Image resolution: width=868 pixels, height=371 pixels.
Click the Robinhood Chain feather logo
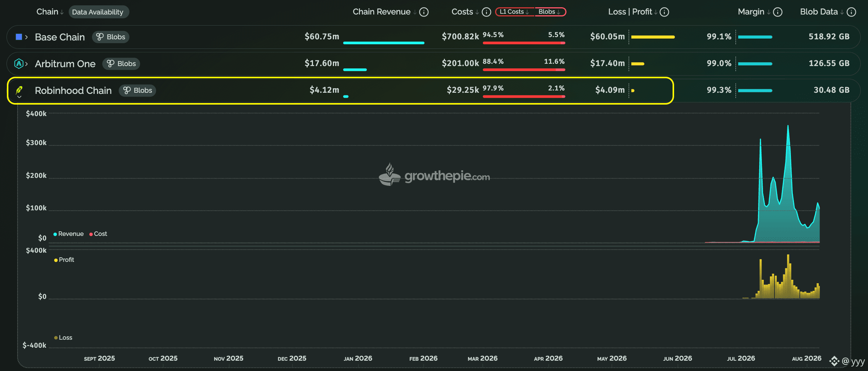click(x=19, y=90)
